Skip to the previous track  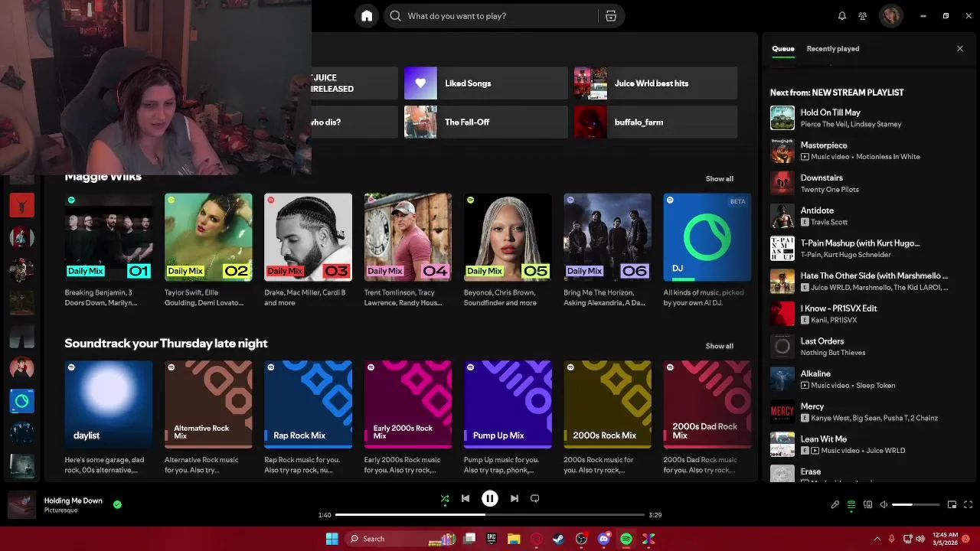pyautogui.click(x=465, y=499)
